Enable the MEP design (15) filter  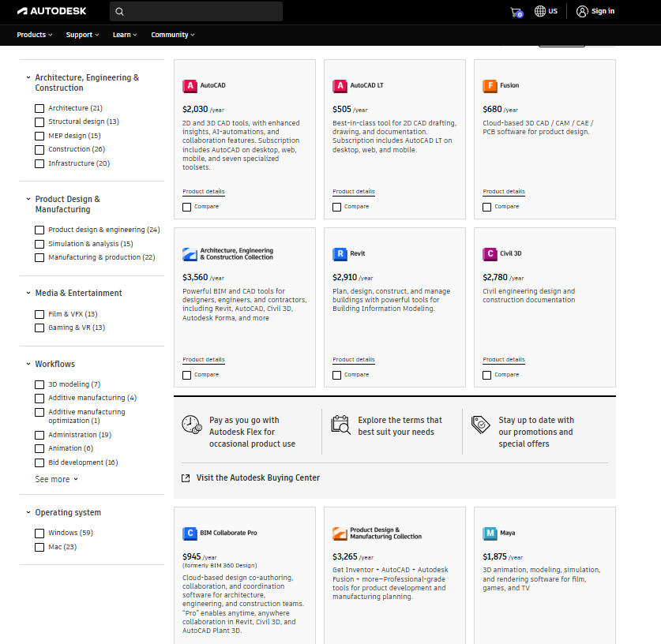pyautogui.click(x=39, y=136)
